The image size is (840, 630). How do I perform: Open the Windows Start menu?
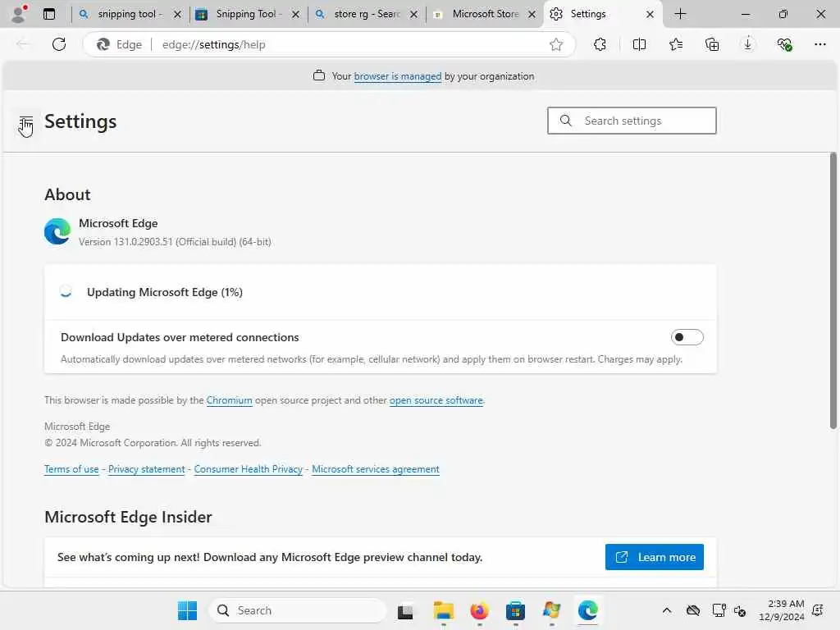coord(187,610)
